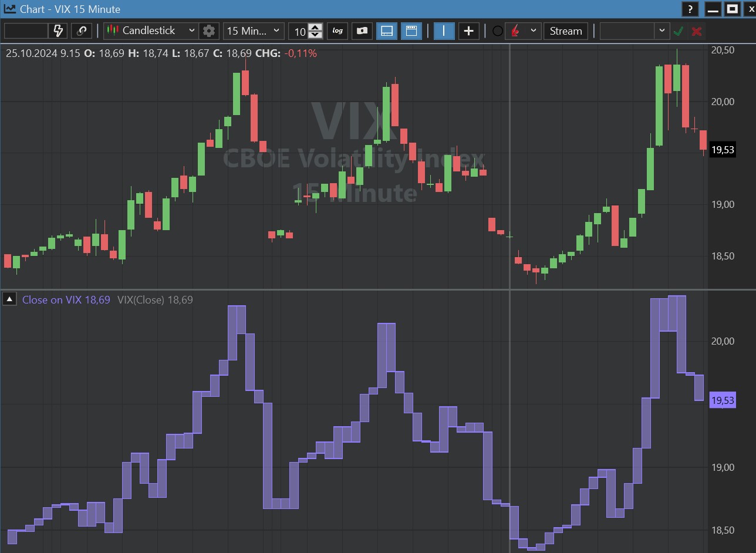
Task: Toggle the vertical line cursor button
Action: point(444,31)
